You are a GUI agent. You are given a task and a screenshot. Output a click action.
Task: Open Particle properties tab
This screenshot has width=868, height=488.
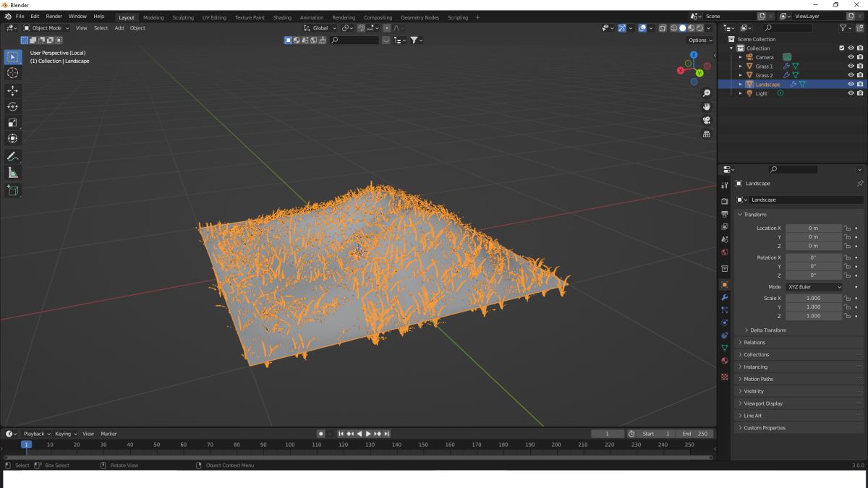tap(725, 309)
